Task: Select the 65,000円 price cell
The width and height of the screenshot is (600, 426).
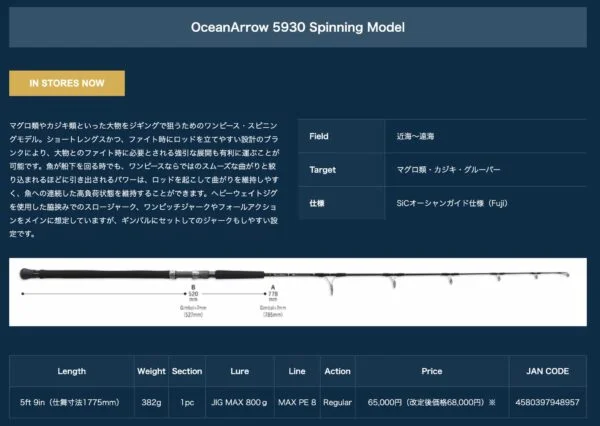Action: 432,402
